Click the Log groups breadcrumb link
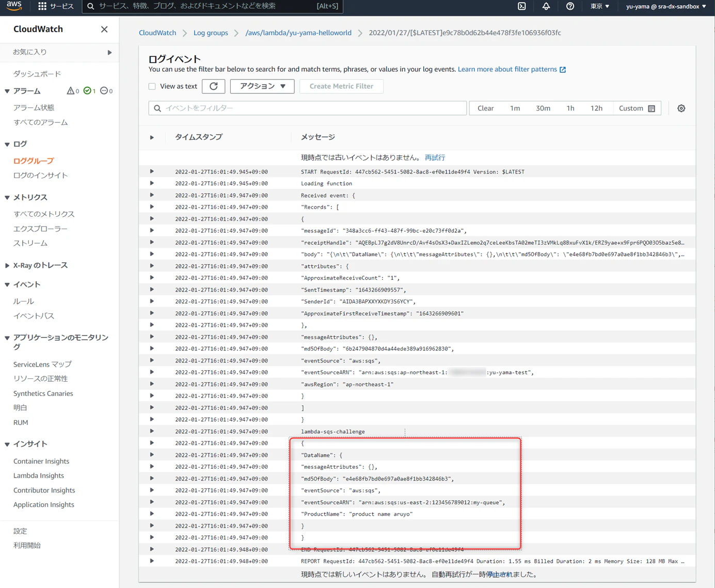 pos(211,33)
